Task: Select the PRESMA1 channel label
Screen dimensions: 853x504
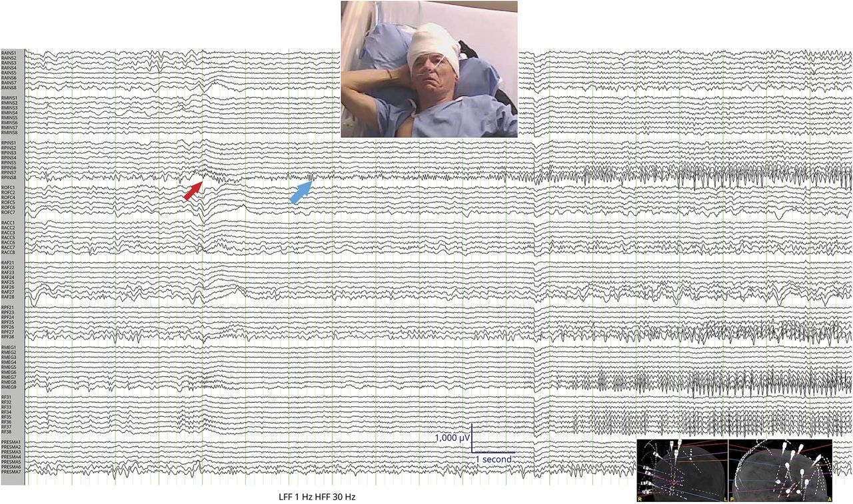Action: point(11,442)
